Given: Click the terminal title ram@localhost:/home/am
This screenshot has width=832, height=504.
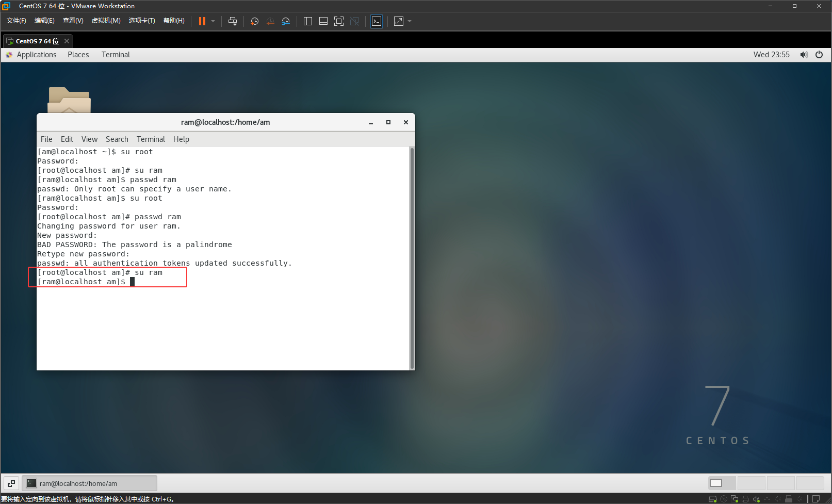Looking at the screenshot, I should (x=225, y=122).
